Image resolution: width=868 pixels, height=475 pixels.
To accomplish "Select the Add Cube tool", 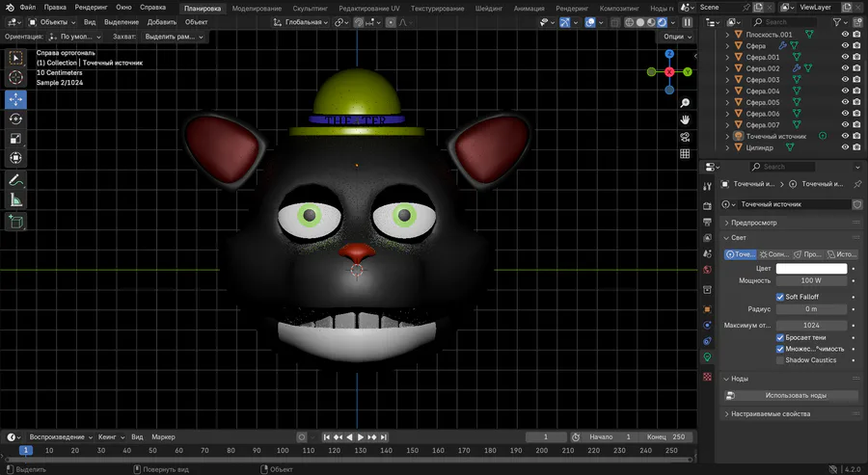I will [15, 222].
